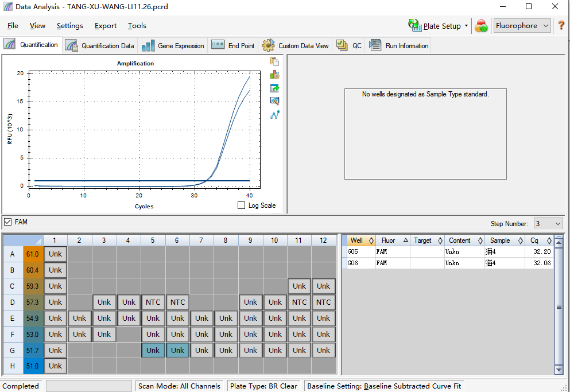Open Baseline Setting status menu
570x392 pixels.
384,386
